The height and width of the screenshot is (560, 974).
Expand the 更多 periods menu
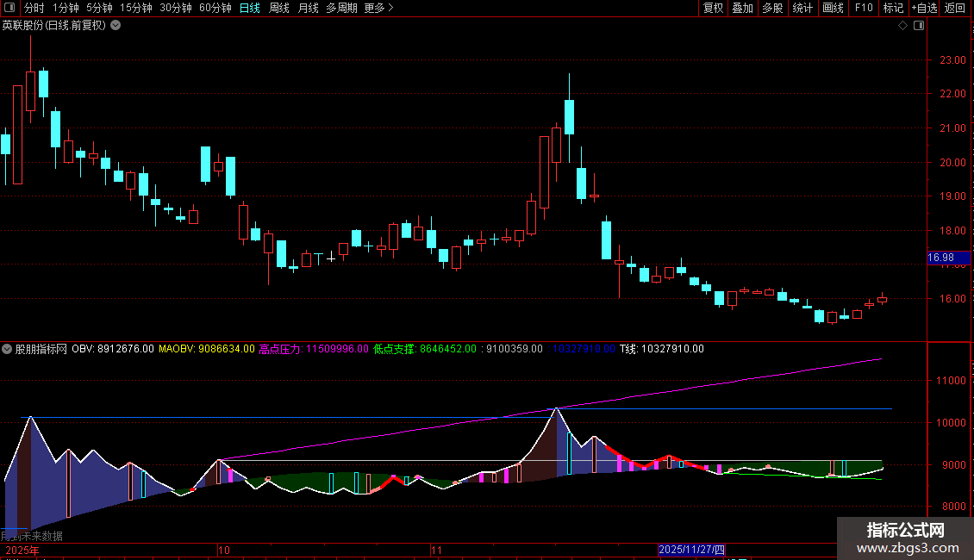point(378,8)
